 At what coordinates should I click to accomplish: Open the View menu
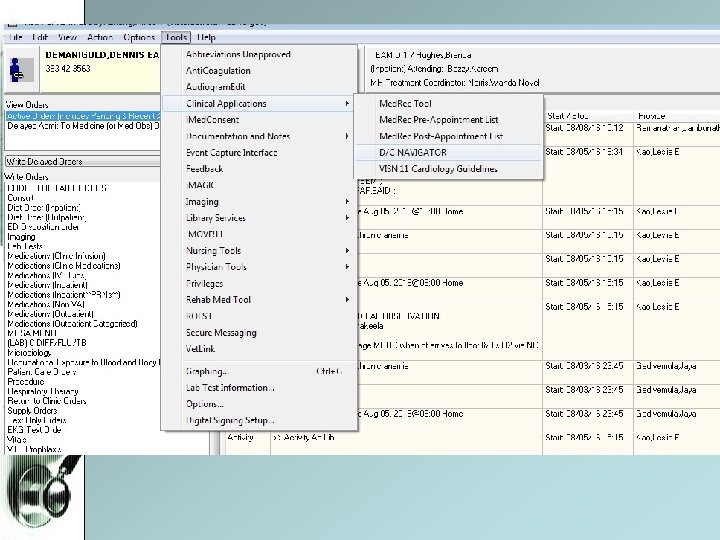(x=68, y=37)
